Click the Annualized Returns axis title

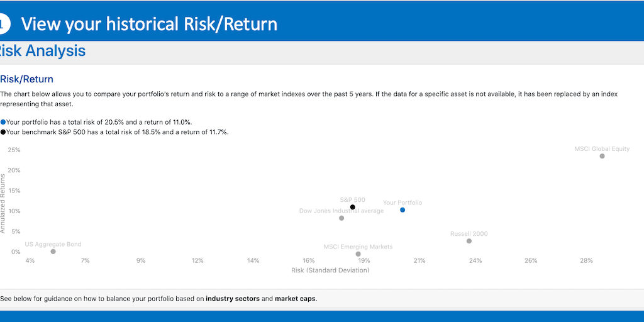tap(3, 204)
